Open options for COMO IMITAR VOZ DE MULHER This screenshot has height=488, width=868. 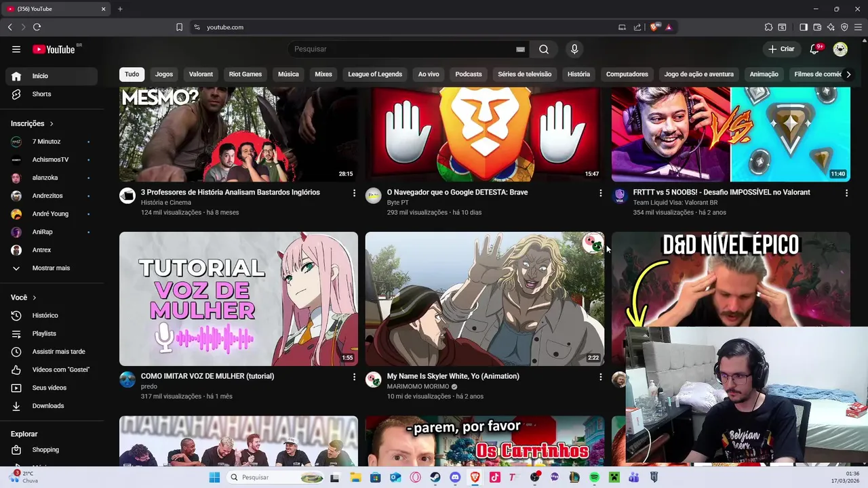(x=354, y=377)
